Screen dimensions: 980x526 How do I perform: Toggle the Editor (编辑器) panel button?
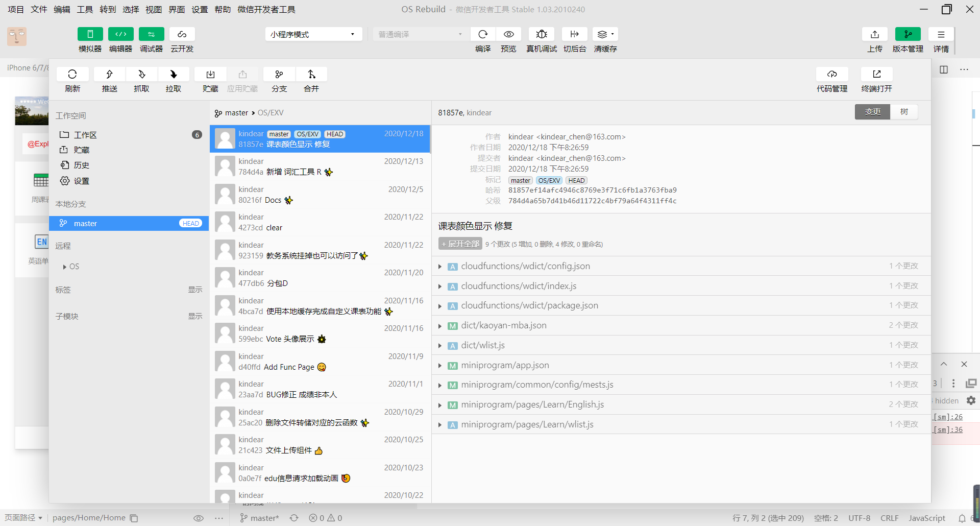click(121, 34)
